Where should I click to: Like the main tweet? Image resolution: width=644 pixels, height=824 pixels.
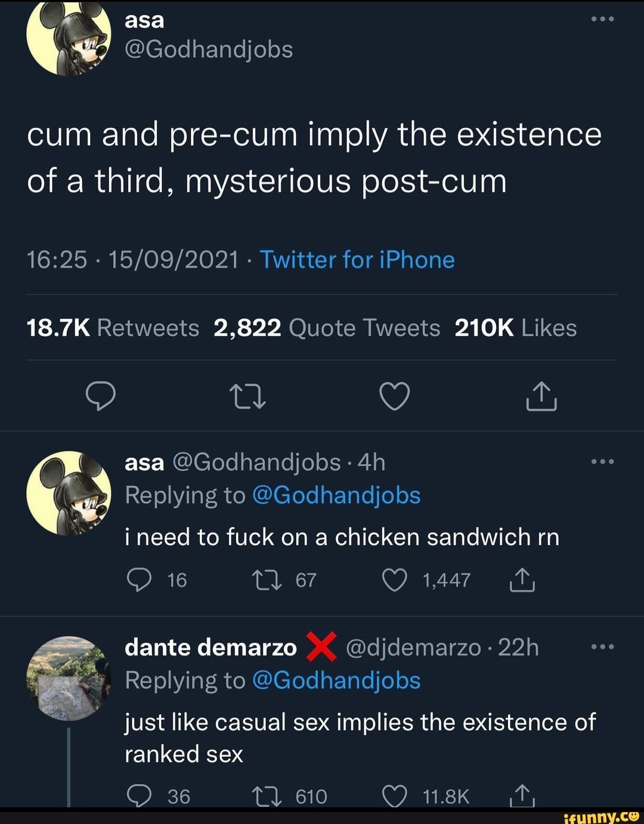395,396
